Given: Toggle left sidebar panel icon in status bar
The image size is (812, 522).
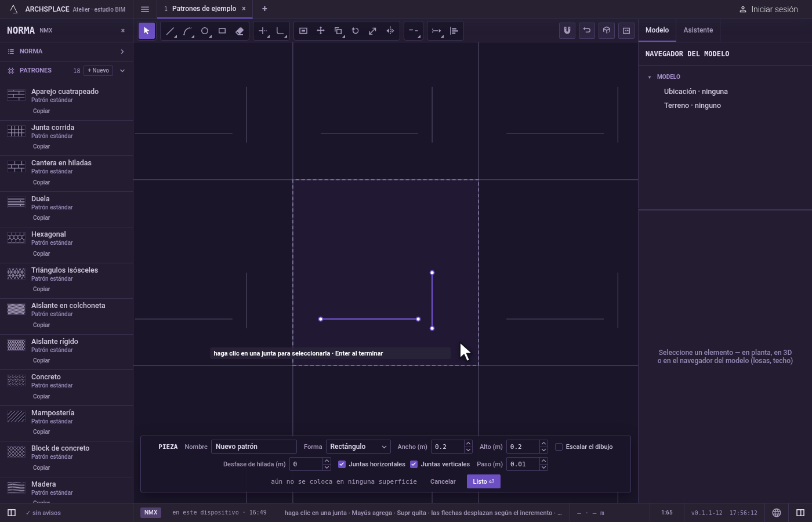Looking at the screenshot, I should click(x=11, y=513).
